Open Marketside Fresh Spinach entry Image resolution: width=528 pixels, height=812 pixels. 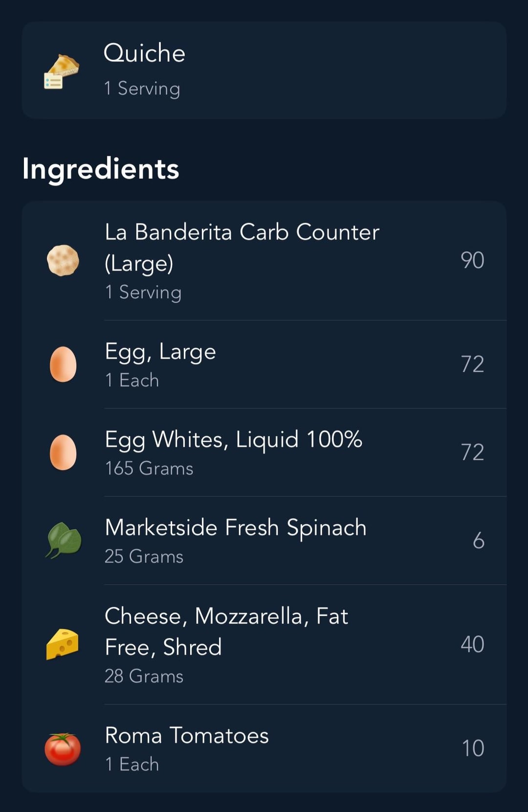tap(264, 541)
